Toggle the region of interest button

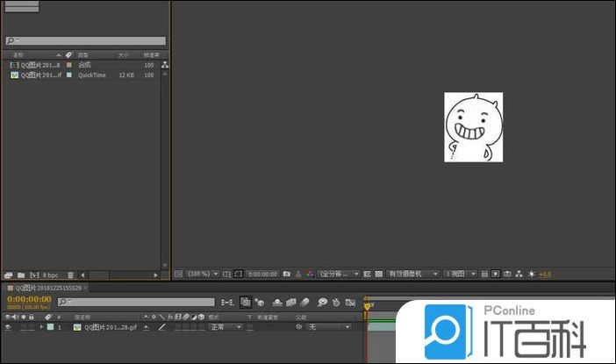coord(366,275)
